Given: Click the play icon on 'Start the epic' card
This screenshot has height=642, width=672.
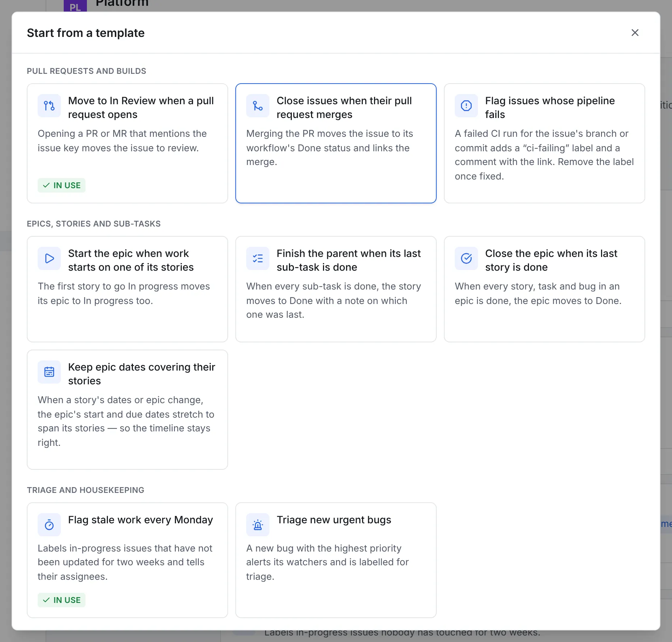Looking at the screenshot, I should (49, 258).
